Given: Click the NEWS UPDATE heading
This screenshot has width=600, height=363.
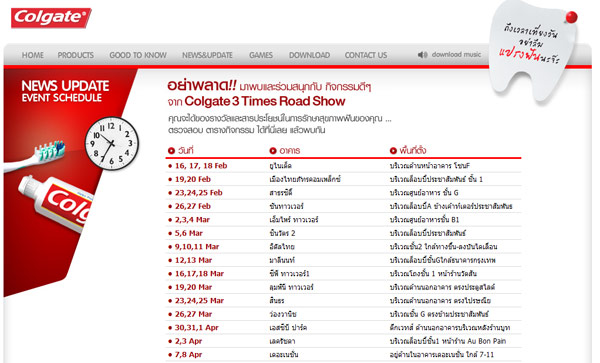Looking at the screenshot, I should click(x=65, y=86).
